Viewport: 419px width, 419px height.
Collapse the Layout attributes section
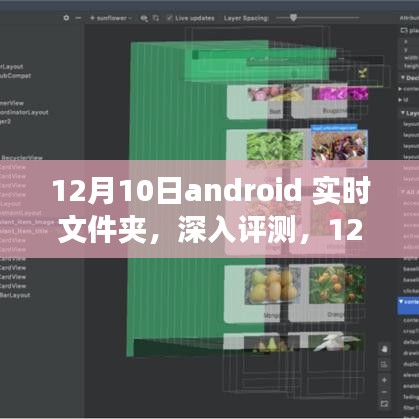403,113
